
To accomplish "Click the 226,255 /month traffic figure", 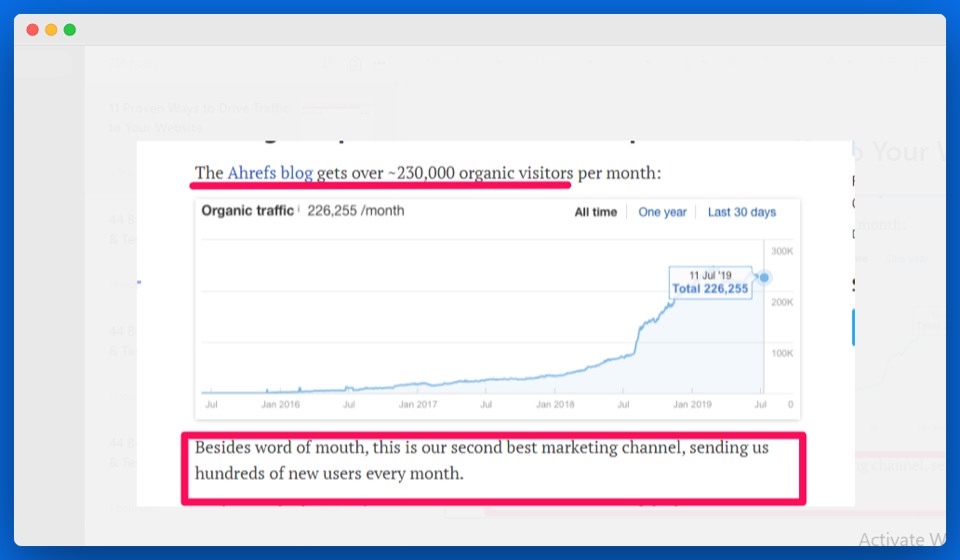I will [355, 210].
